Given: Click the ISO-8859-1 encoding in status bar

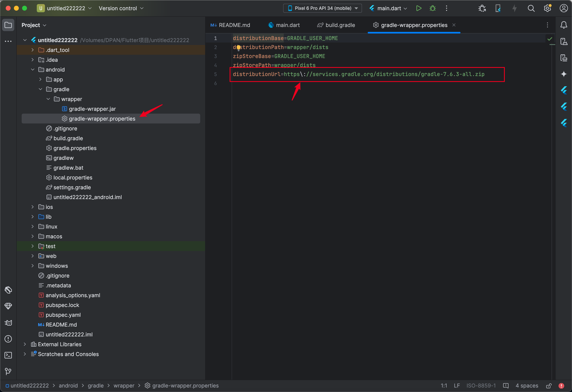Looking at the screenshot, I should pos(481,386).
